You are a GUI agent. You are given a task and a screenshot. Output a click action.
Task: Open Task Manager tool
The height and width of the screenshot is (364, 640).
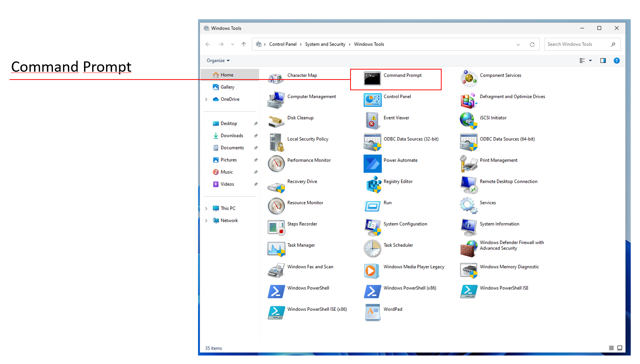point(301,245)
